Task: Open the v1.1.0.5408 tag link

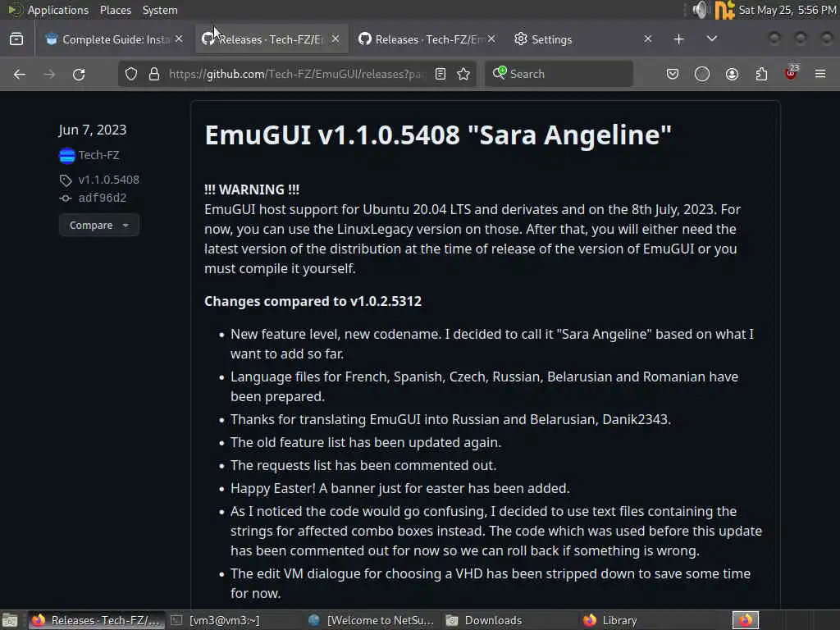Action: [109, 180]
